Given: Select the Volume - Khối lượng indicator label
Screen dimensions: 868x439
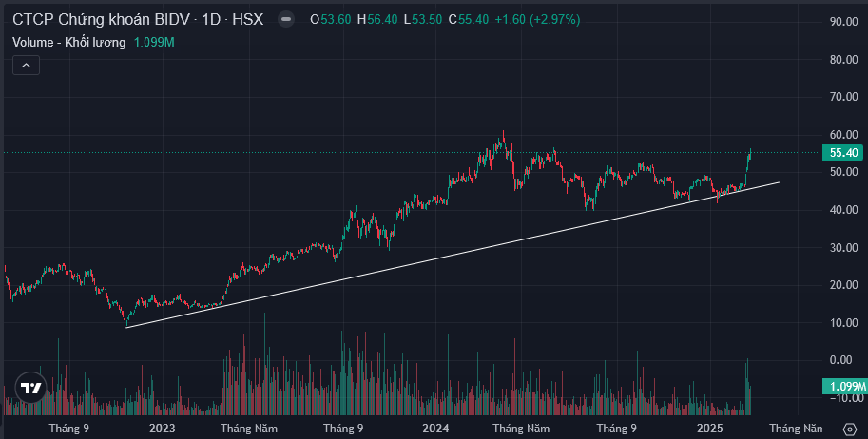Looking at the screenshot, I should tap(69, 42).
